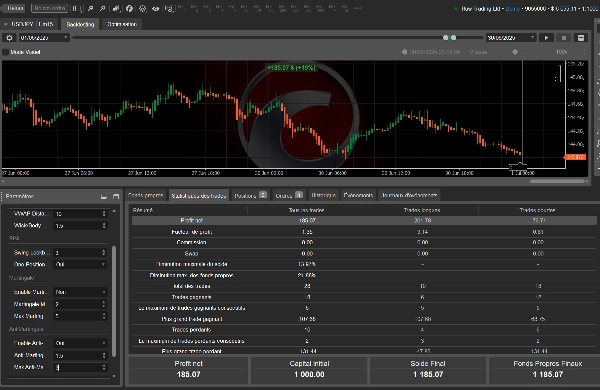Click the Solde Final value 1 185.07
This screenshot has height=390, width=600.
[428, 375]
